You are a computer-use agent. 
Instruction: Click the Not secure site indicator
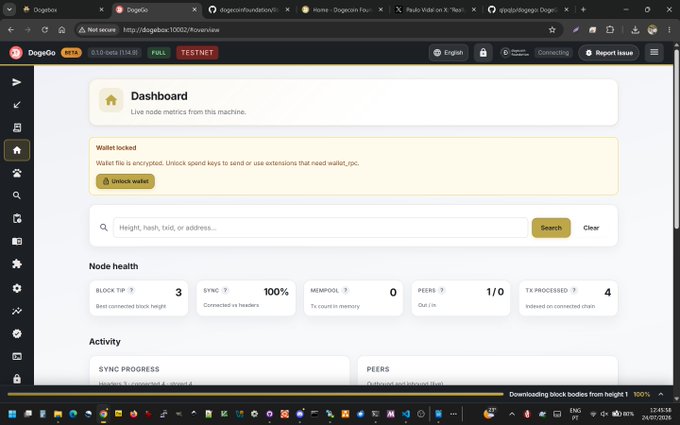98,30
